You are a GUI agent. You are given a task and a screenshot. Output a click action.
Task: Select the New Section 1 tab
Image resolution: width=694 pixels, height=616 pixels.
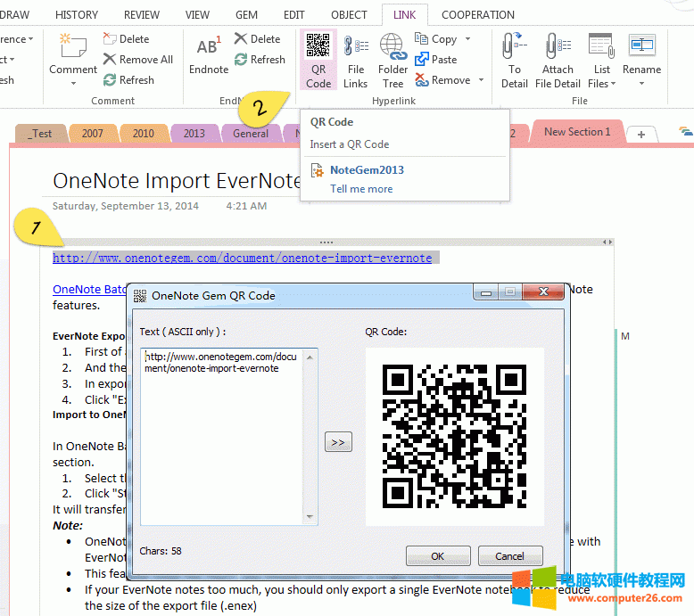(577, 132)
